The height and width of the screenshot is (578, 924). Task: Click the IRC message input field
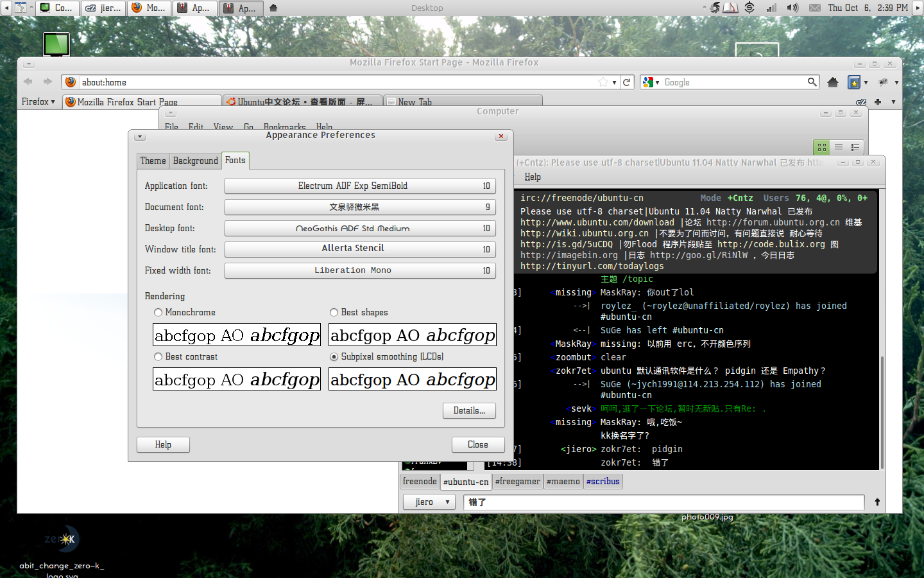pyautogui.click(x=663, y=502)
